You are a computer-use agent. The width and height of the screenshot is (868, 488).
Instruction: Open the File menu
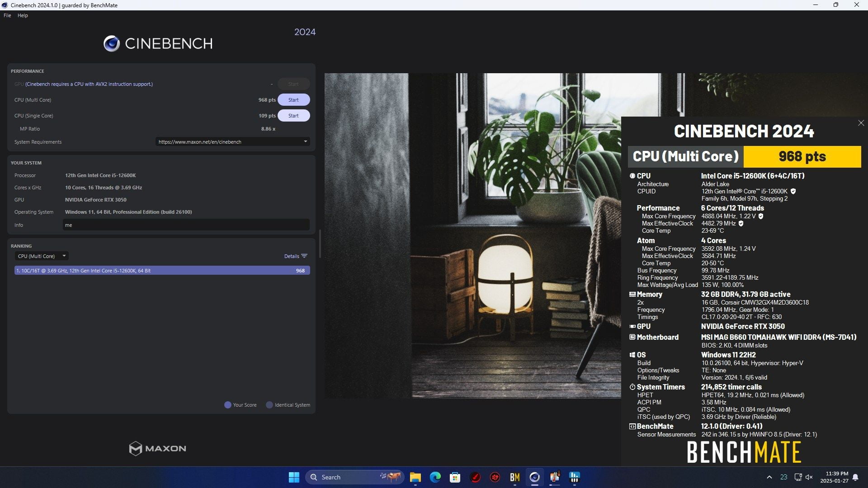point(7,15)
